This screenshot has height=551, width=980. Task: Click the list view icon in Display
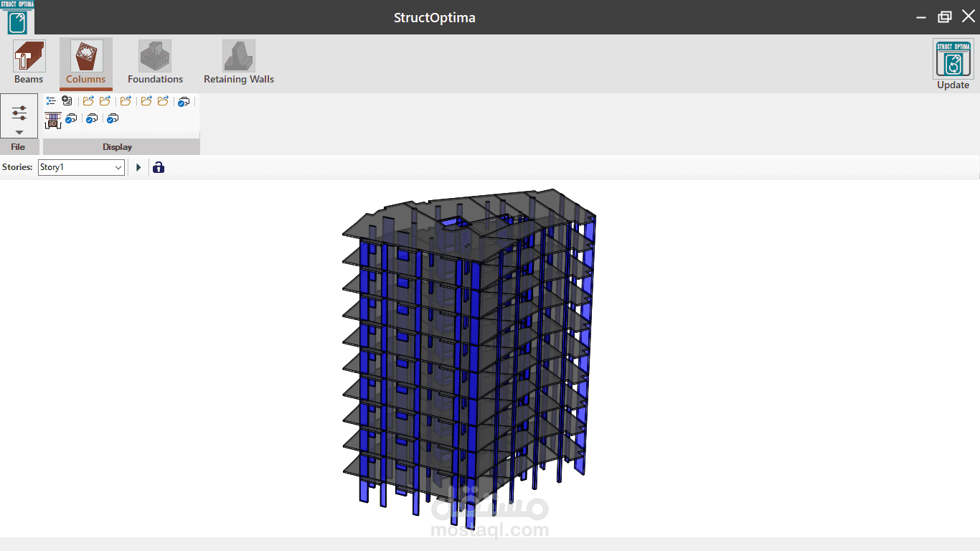tap(51, 101)
